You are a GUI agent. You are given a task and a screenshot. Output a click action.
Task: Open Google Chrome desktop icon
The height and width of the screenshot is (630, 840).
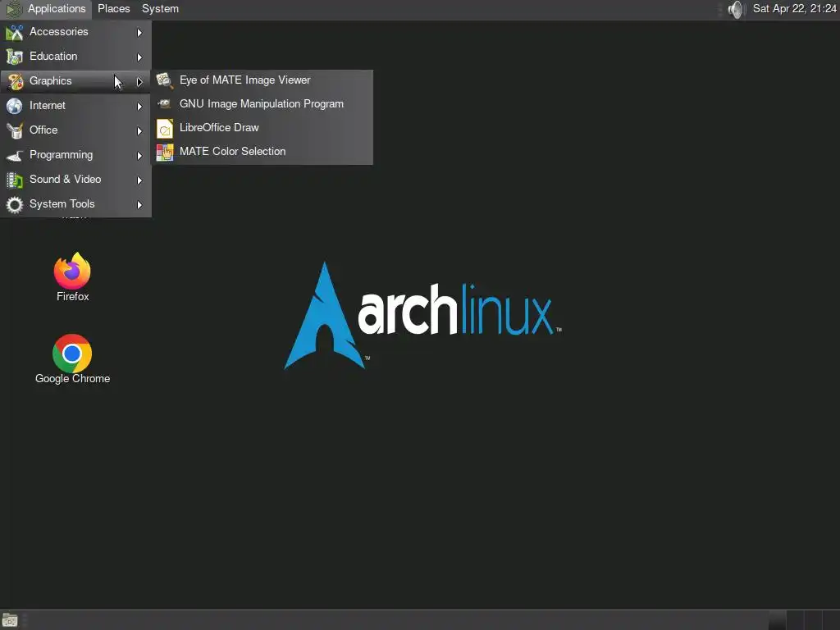point(72,354)
